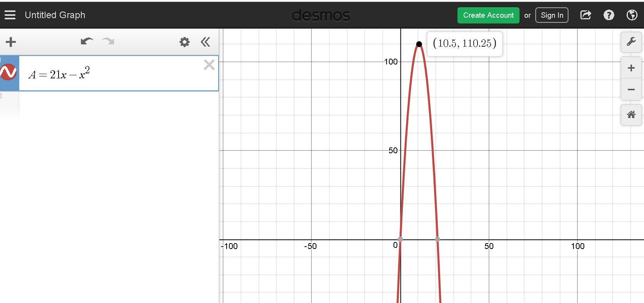The height and width of the screenshot is (303, 644).
Task: Click the origin intercept point
Action: (x=400, y=239)
